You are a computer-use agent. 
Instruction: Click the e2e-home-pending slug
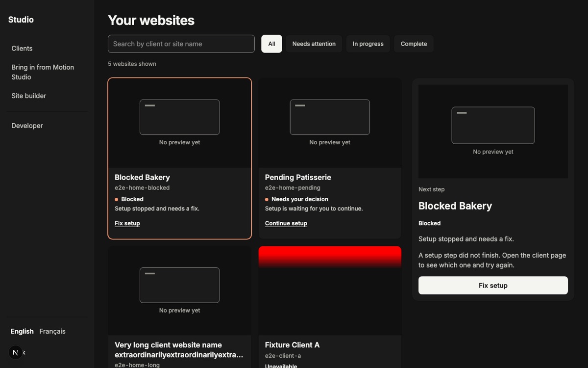[x=293, y=188]
